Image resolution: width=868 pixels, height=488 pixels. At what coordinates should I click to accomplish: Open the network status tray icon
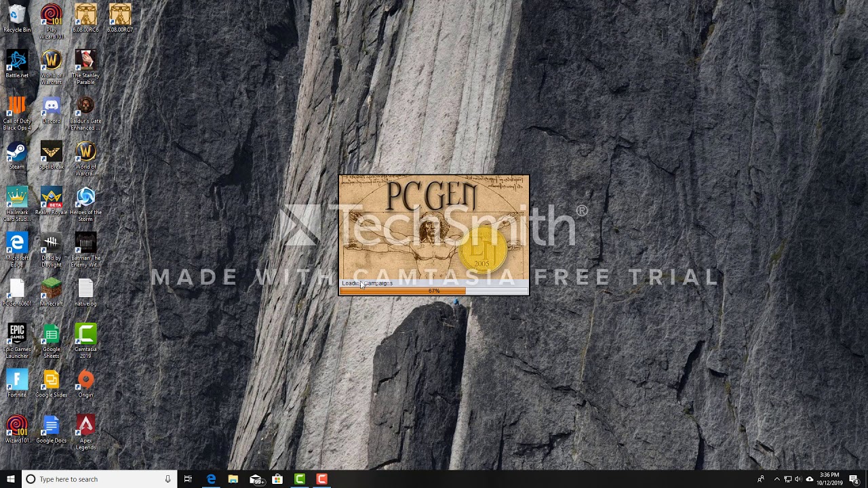click(788, 479)
